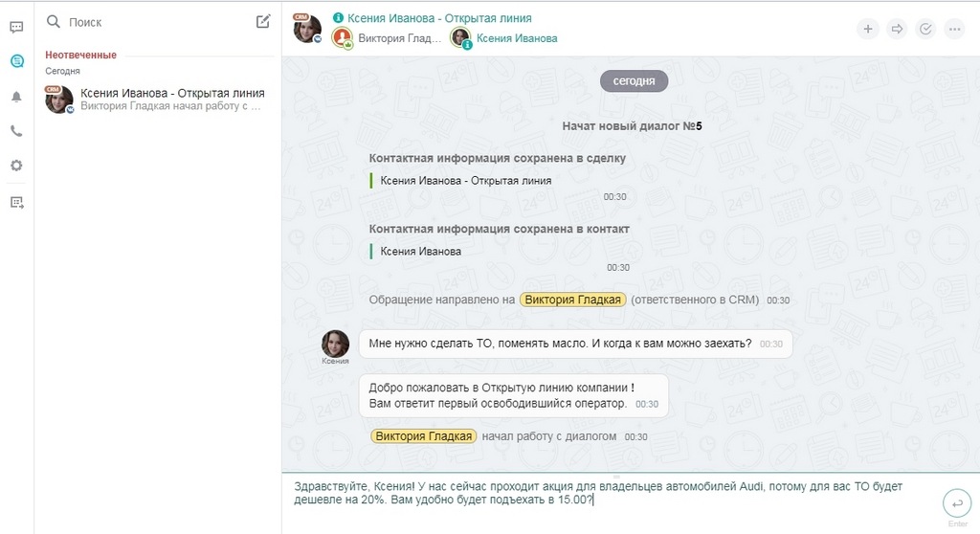
Task: Click the header chat avatar with CRM badge
Action: click(307, 28)
